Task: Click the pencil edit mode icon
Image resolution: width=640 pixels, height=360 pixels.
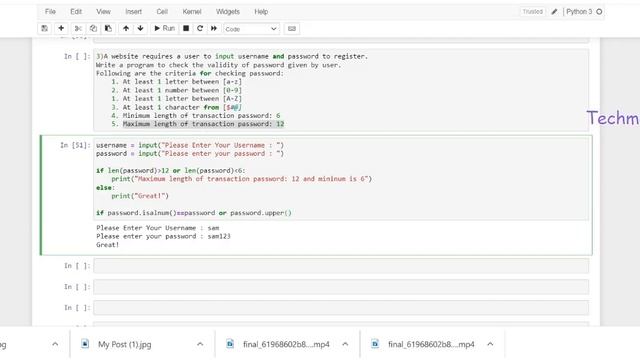Action: [554, 11]
